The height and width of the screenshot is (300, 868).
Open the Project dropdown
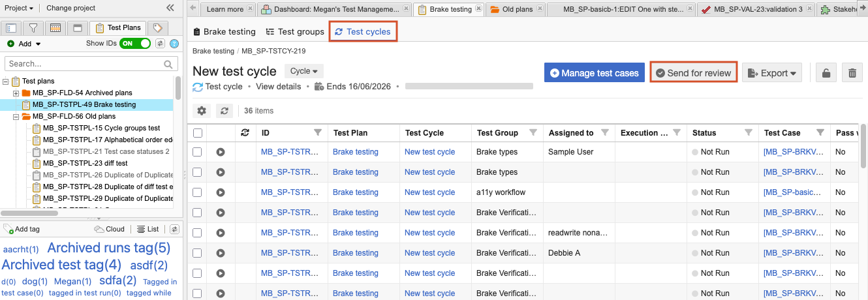[19, 8]
